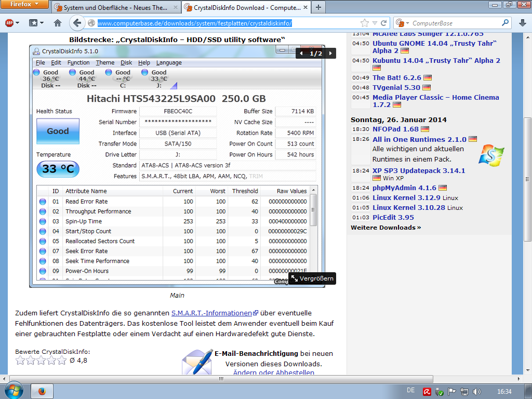Open NFOPad 1.68 download link
The height and width of the screenshot is (399, 532).
point(395,129)
